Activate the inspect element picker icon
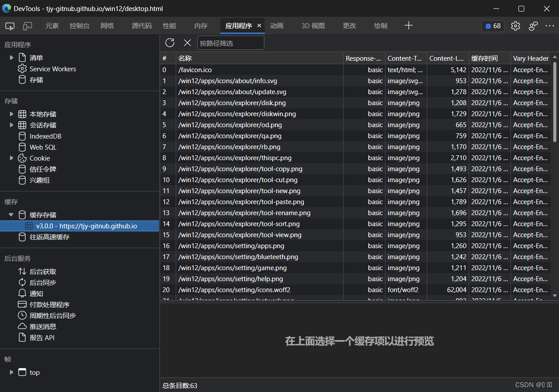This screenshot has width=559, height=392. tap(10, 26)
